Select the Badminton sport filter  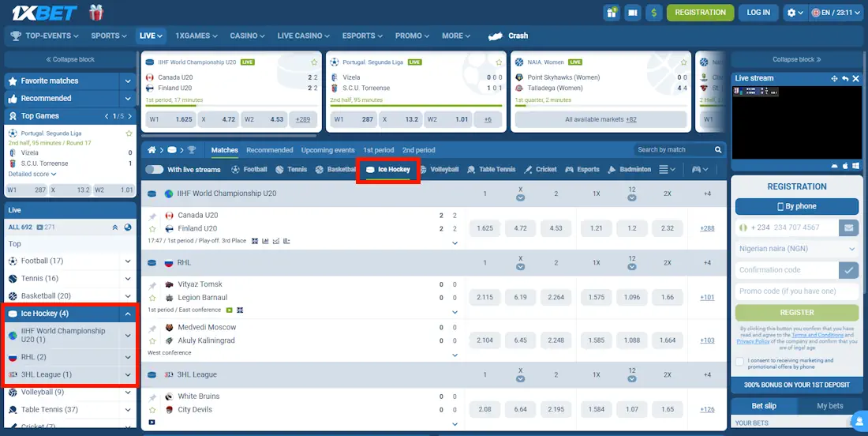tap(630, 170)
